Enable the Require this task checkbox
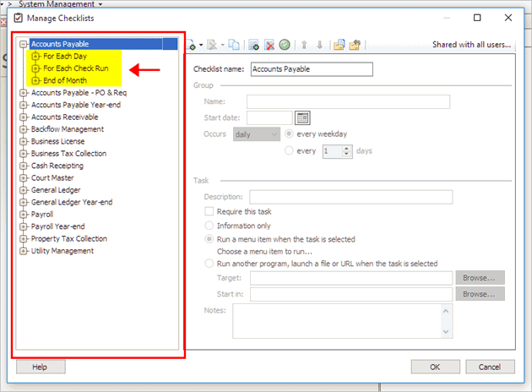Image resolution: width=532 pixels, height=392 pixels. (209, 211)
